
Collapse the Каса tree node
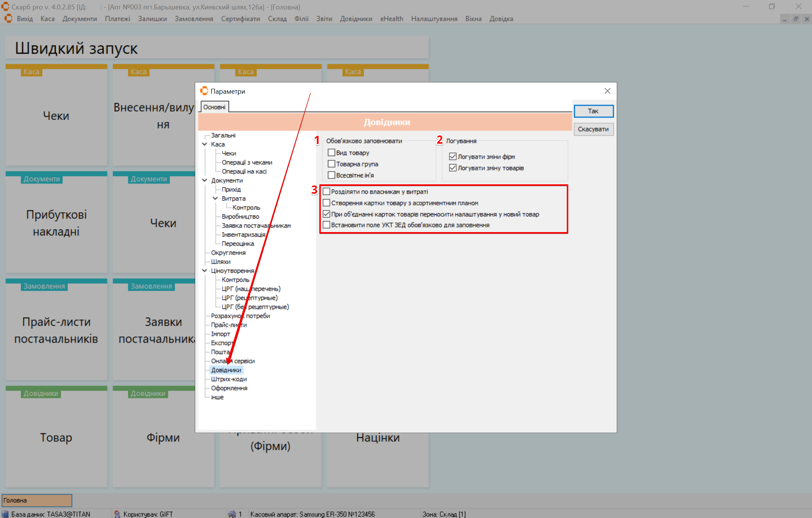pyautogui.click(x=205, y=144)
